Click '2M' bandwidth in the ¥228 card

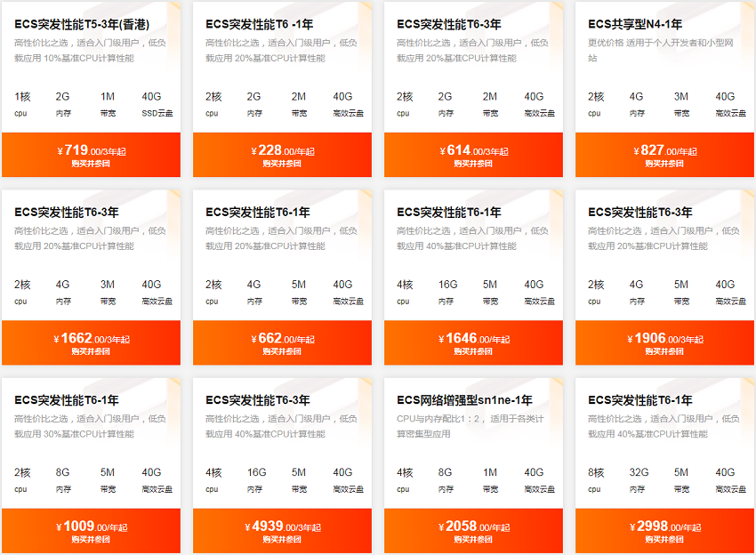[x=299, y=97]
